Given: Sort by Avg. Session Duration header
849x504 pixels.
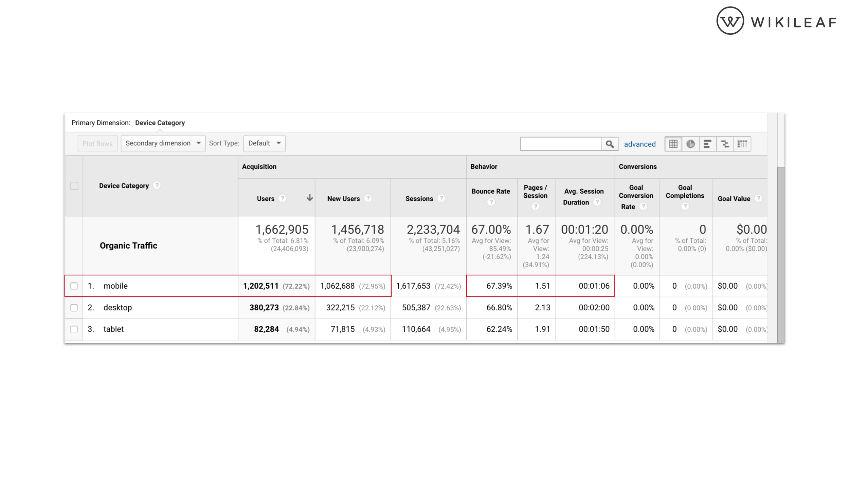Looking at the screenshot, I should (x=584, y=197).
